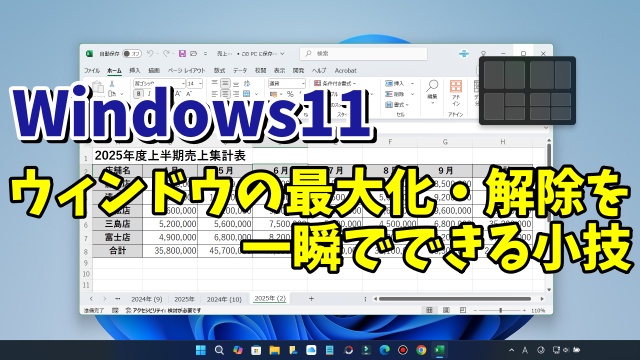This screenshot has height=360, width=640.
Task: Click the アドイン button
Action: pos(456,93)
